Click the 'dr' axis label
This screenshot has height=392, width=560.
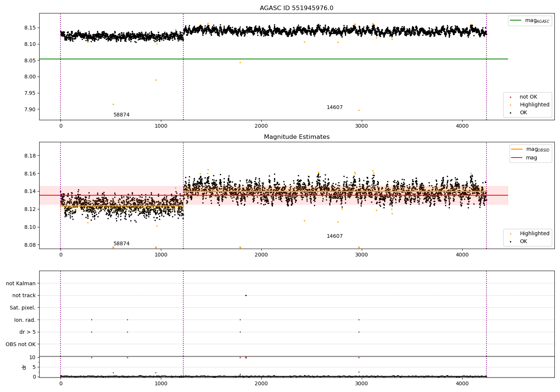[24, 367]
